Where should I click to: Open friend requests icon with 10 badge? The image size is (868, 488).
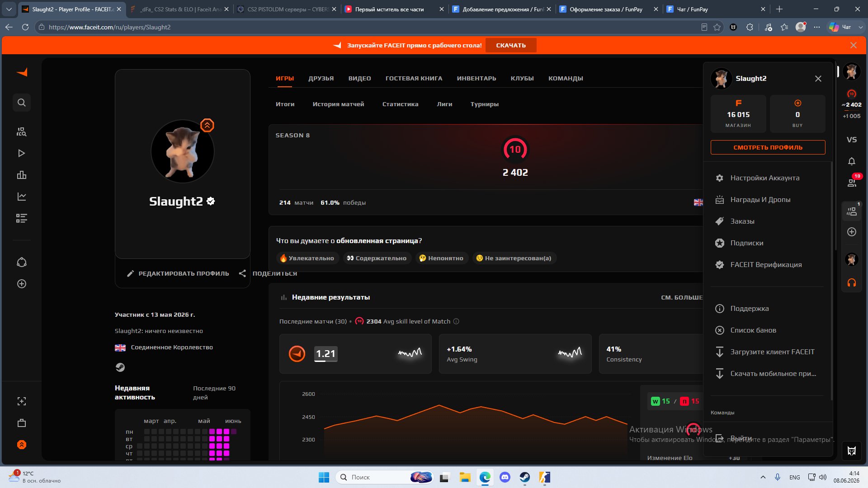(852, 183)
